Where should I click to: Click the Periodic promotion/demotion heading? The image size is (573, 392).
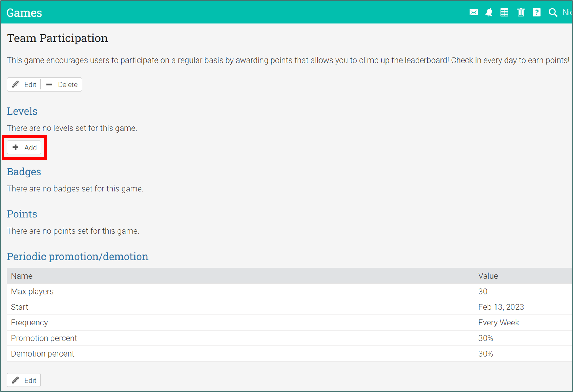(78, 256)
